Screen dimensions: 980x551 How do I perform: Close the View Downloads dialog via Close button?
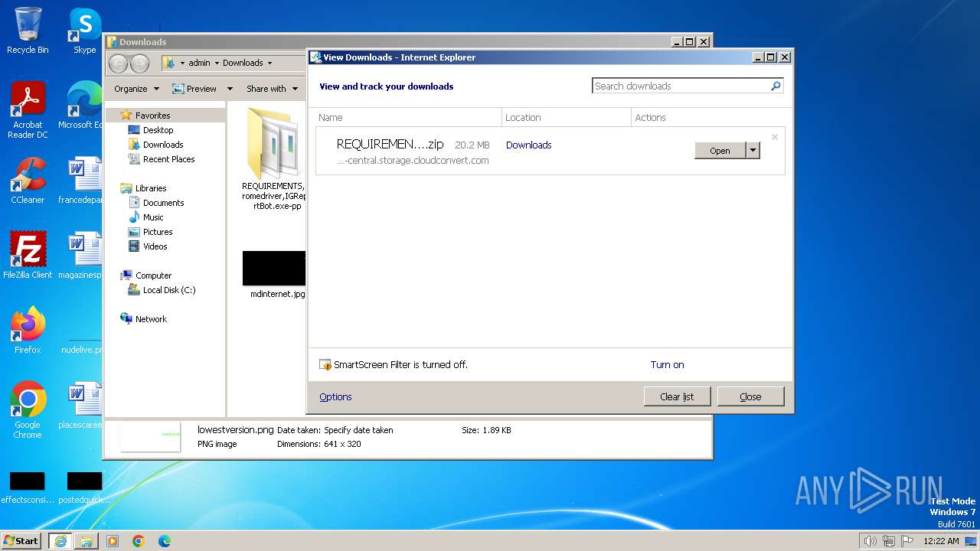(750, 396)
